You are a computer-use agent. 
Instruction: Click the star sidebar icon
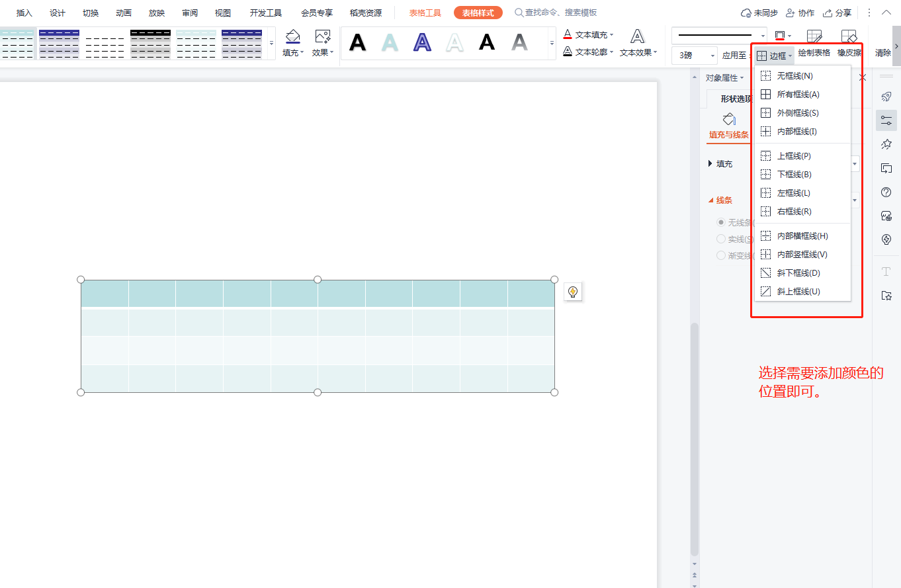pyautogui.click(x=886, y=144)
